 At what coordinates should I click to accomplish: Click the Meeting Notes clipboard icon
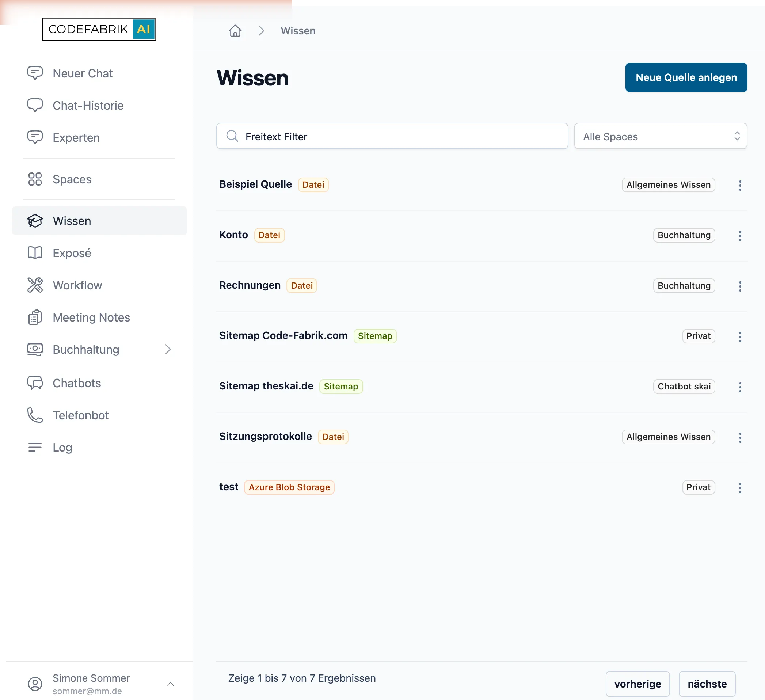point(35,317)
